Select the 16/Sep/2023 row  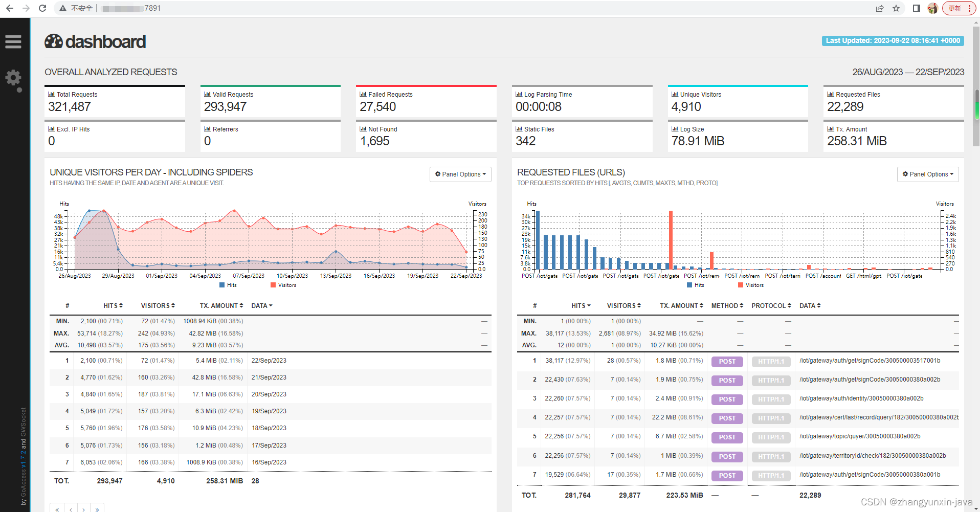coord(271,462)
